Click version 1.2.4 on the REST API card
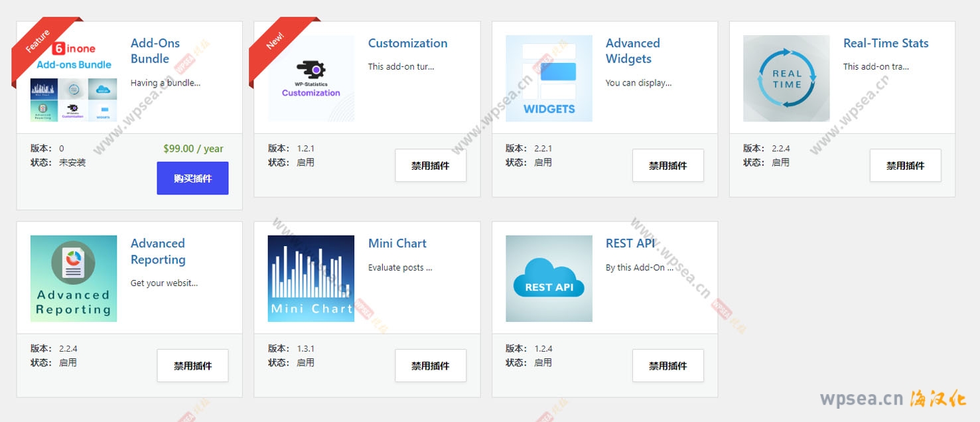 (x=543, y=348)
